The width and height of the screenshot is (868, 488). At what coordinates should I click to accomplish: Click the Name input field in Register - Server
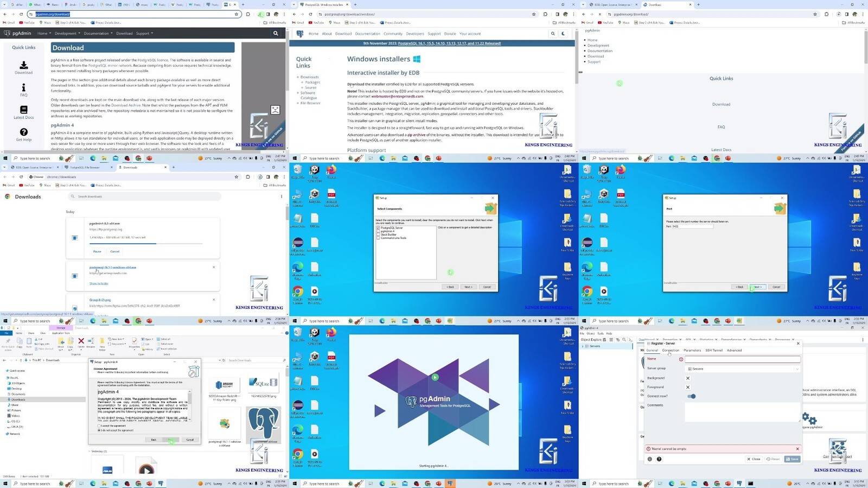742,359
